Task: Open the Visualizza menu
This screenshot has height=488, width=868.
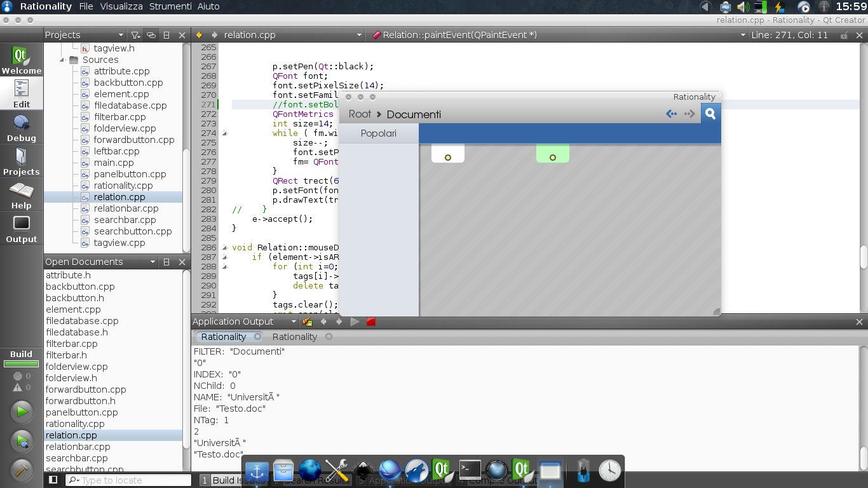Action: tap(122, 6)
